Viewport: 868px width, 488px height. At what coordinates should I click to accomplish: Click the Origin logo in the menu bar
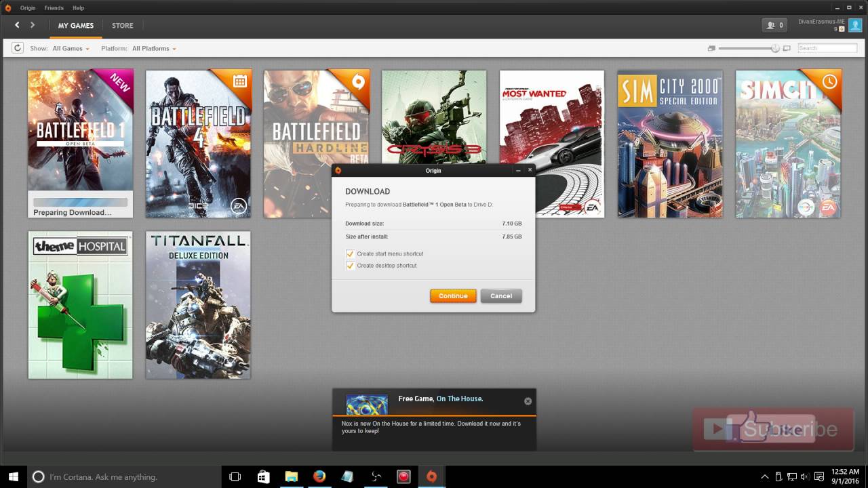click(x=8, y=8)
